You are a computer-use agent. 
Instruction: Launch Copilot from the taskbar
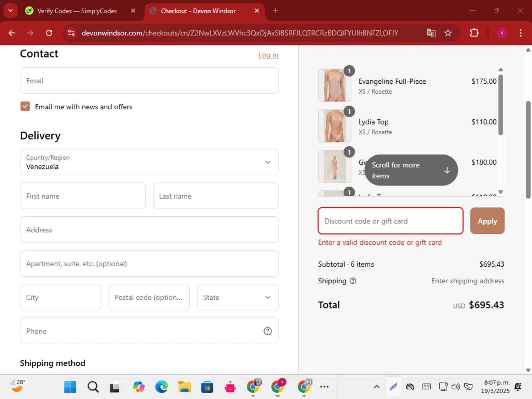tap(139, 387)
